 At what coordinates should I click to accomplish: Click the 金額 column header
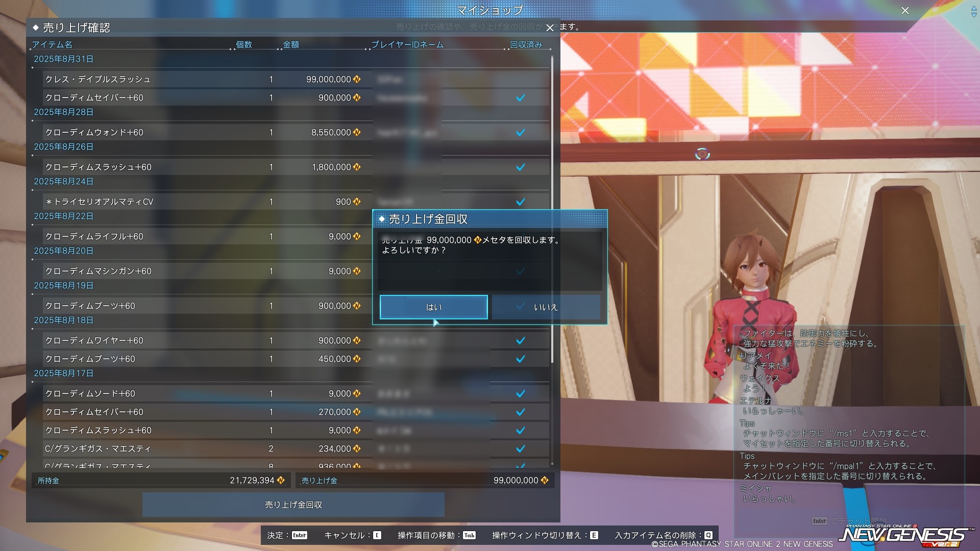pos(291,45)
